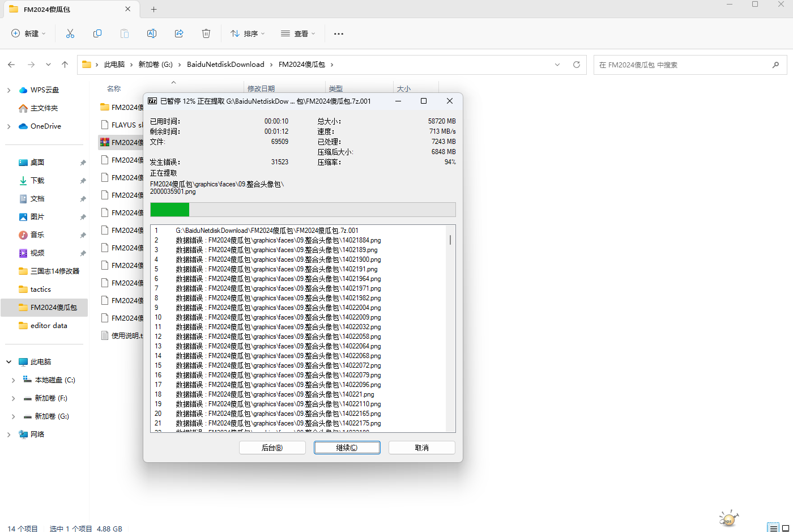Image resolution: width=793 pixels, height=532 pixels.
Task: Close the FM2024傻瓜包 Explorer tab
Action: click(128, 9)
